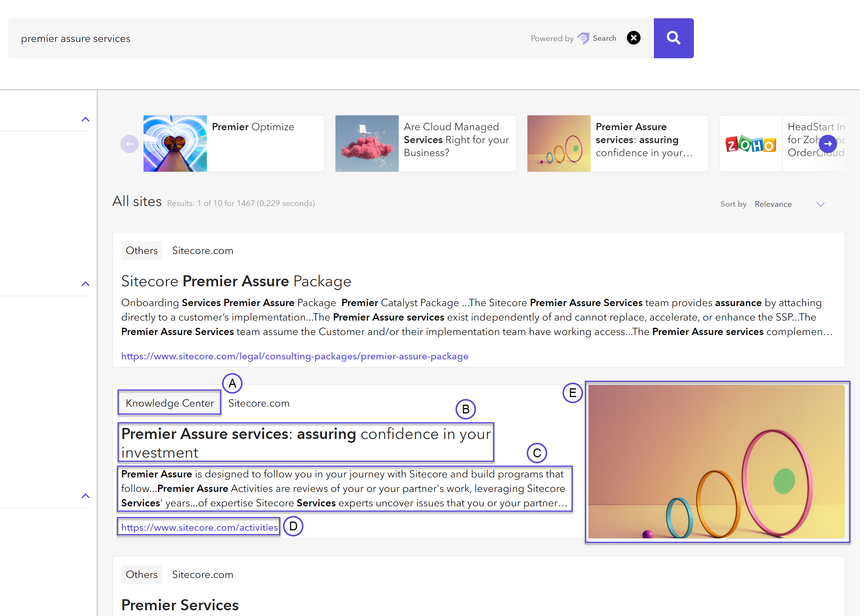
Task: Click 'Sitecore.com' label in Premier Assure Package result
Action: click(203, 251)
